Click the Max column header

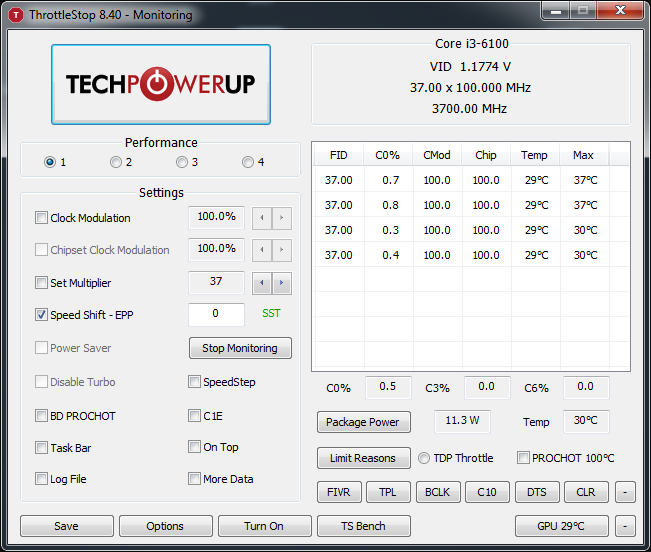coord(584,155)
